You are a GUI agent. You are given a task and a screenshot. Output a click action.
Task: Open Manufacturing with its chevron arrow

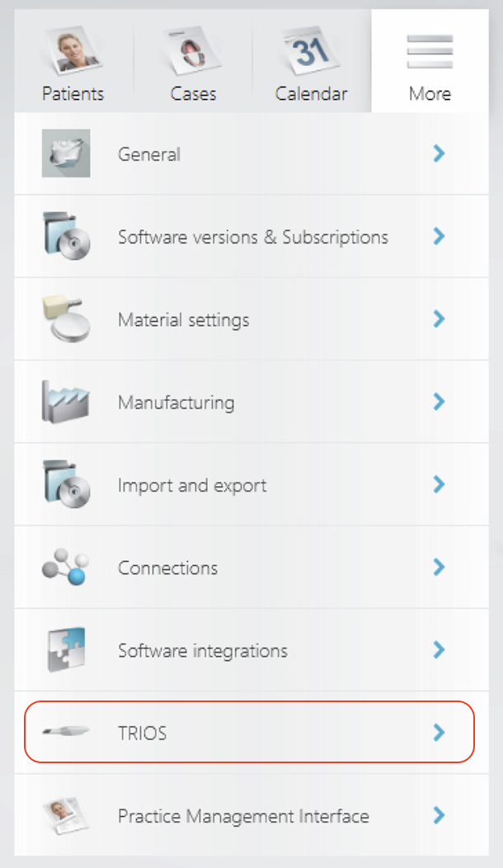click(440, 402)
